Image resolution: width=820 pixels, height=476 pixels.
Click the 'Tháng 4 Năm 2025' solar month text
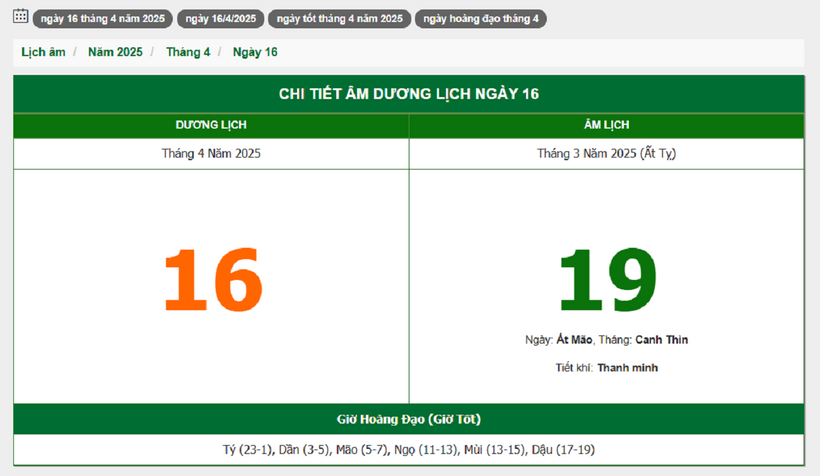pos(211,153)
